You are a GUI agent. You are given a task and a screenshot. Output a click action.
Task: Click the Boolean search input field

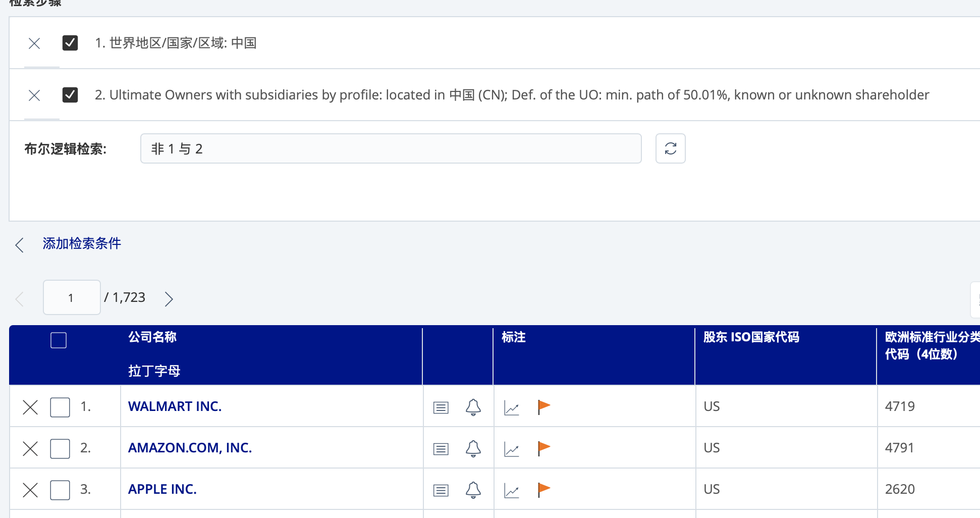coord(391,148)
